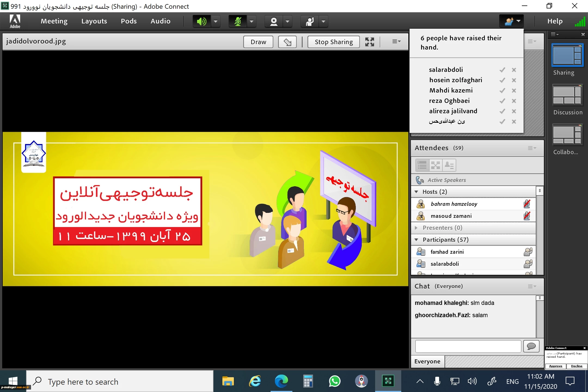
Task: Click the taskbar search box
Action: point(120,381)
